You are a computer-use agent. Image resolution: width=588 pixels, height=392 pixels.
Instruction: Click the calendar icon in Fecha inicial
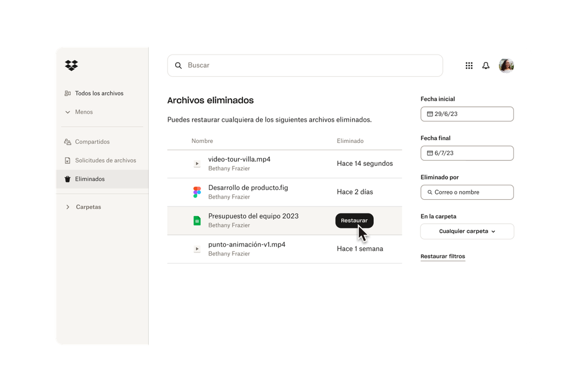tap(429, 114)
